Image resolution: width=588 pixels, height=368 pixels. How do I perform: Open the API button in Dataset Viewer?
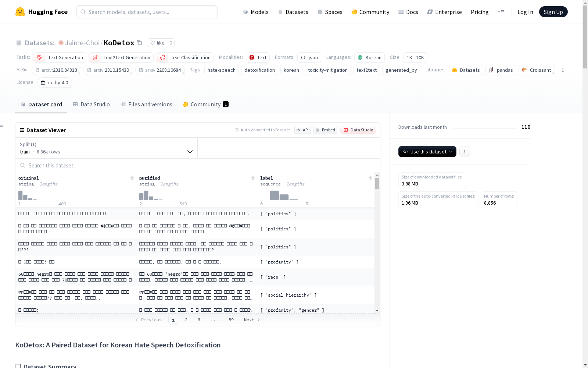pos(302,130)
